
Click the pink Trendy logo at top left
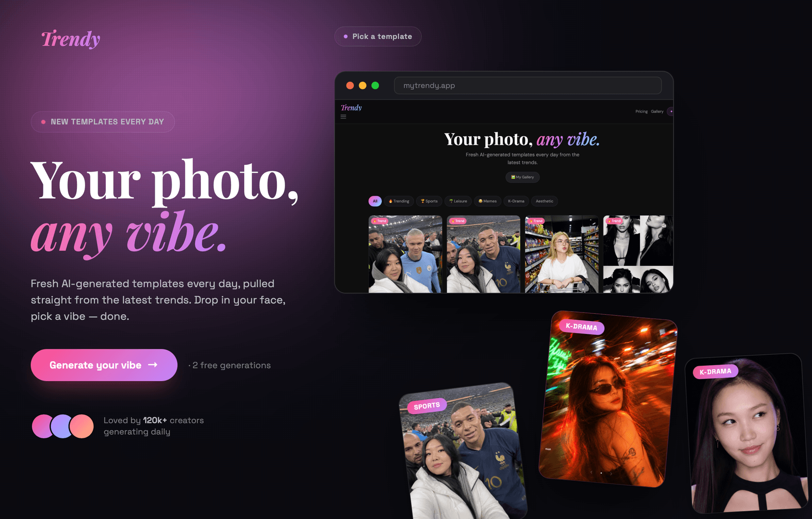tap(71, 39)
